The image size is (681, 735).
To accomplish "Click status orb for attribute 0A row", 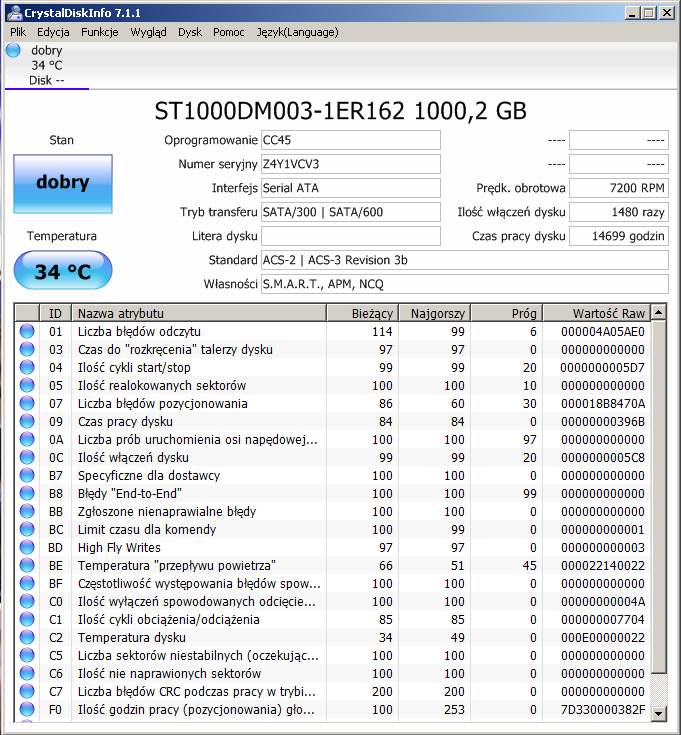I will pos(27,439).
